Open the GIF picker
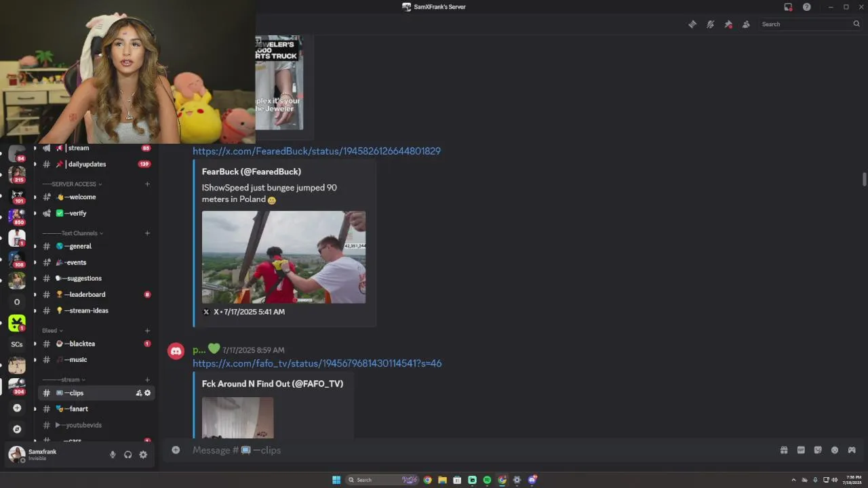This screenshot has height=488, width=868. coord(801,450)
